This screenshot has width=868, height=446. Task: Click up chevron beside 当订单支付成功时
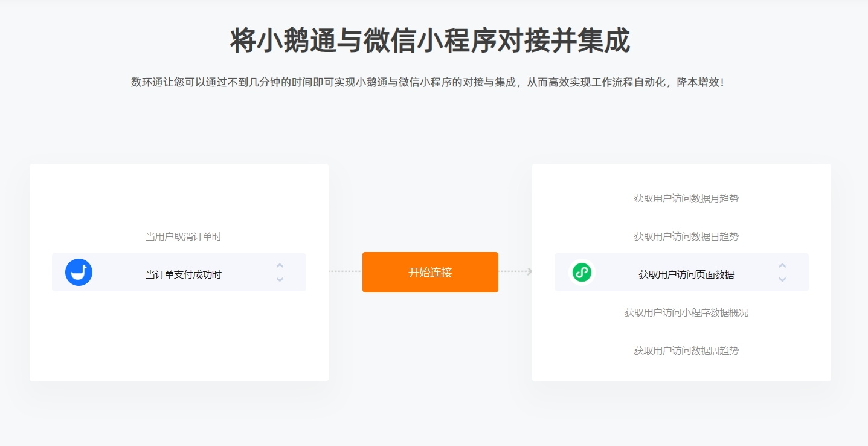[x=280, y=265]
